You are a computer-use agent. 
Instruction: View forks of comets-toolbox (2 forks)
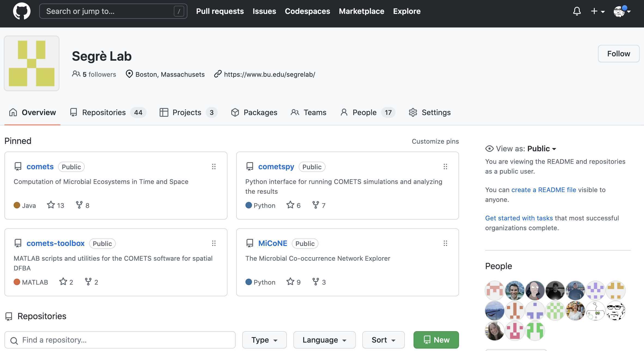pos(92,282)
